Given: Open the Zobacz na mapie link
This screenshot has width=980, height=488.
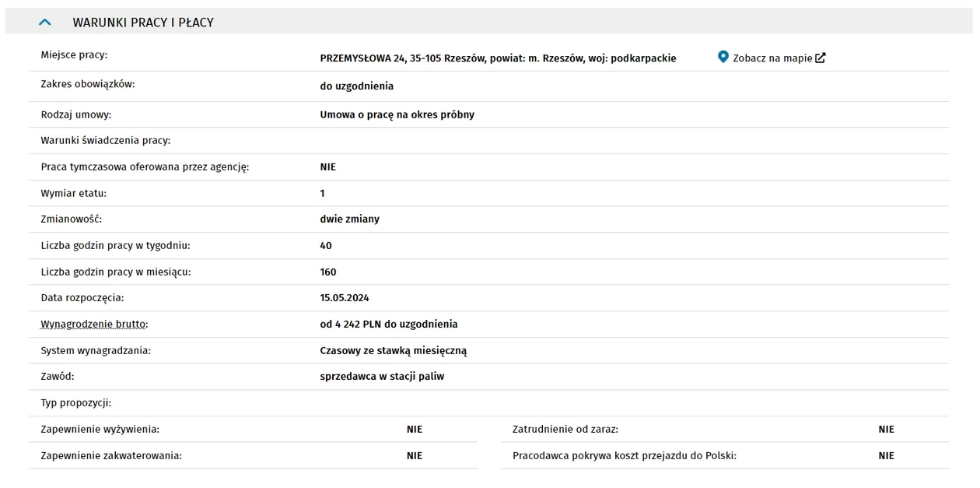Looking at the screenshot, I should click(x=772, y=58).
